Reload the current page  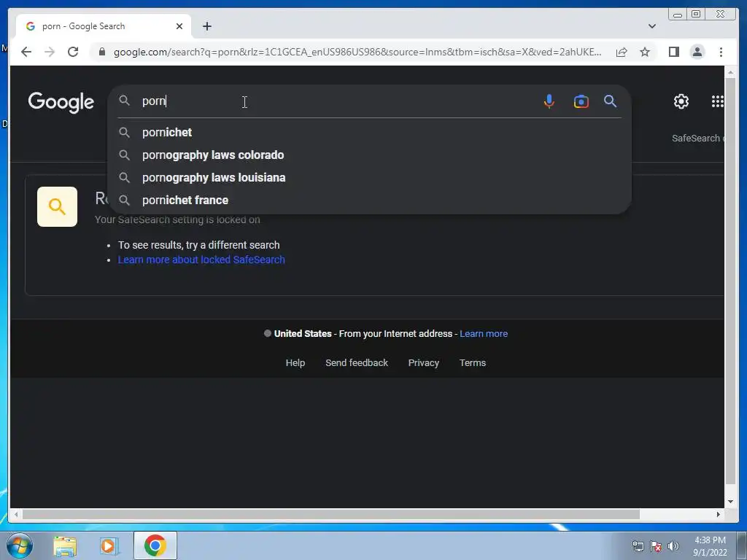[x=73, y=52]
